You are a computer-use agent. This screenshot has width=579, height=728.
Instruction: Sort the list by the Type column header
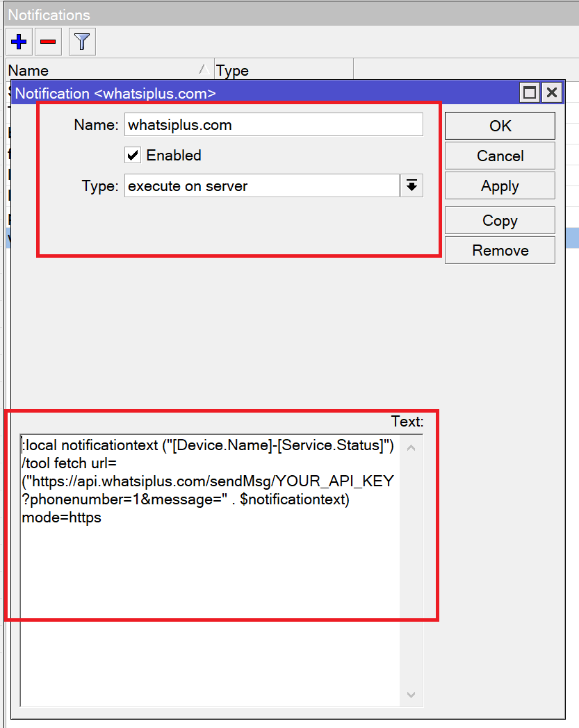point(284,70)
